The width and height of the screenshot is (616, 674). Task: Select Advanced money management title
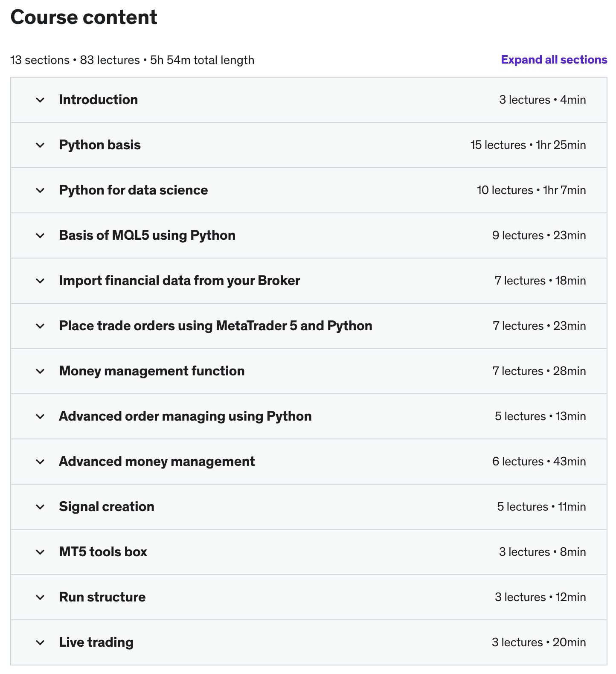tap(157, 462)
